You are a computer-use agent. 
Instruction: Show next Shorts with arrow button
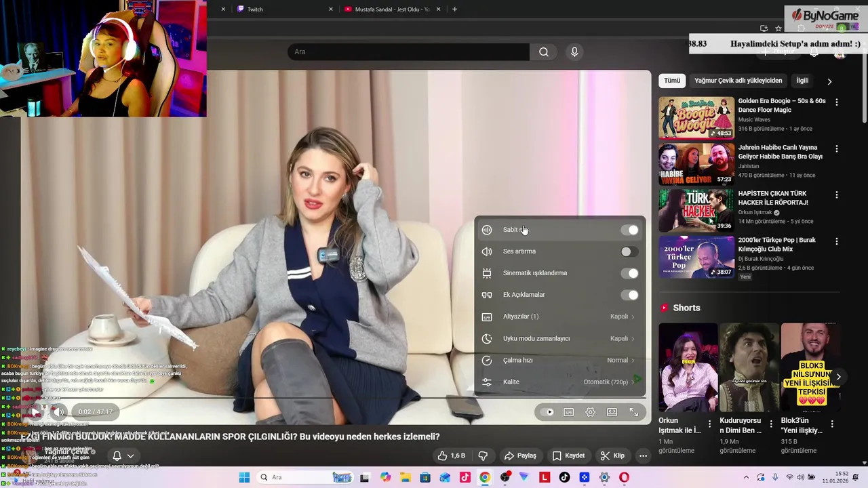point(838,377)
